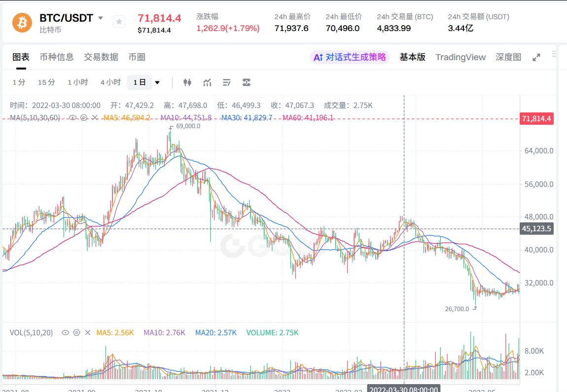Click the 24h 最高价 value 71,937.6
567x392 pixels.
291,28
